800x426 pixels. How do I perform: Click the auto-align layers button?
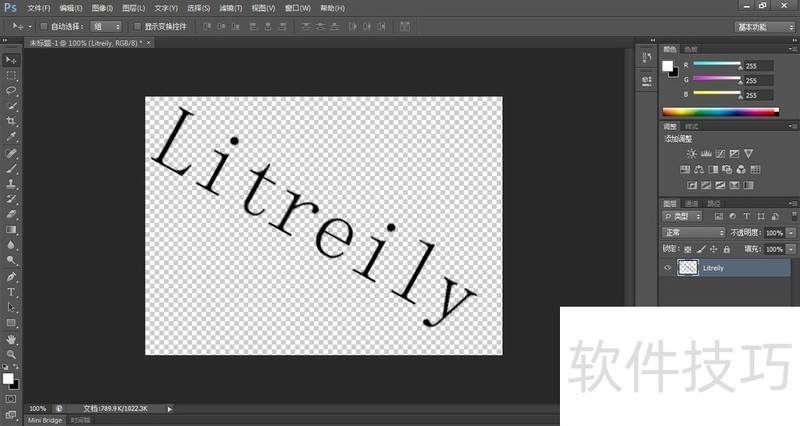coord(405,27)
